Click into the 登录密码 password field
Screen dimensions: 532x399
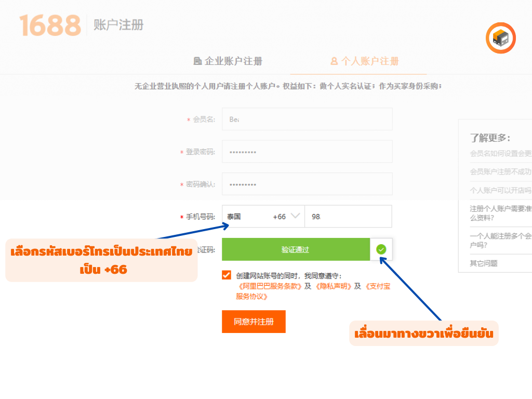tap(307, 152)
